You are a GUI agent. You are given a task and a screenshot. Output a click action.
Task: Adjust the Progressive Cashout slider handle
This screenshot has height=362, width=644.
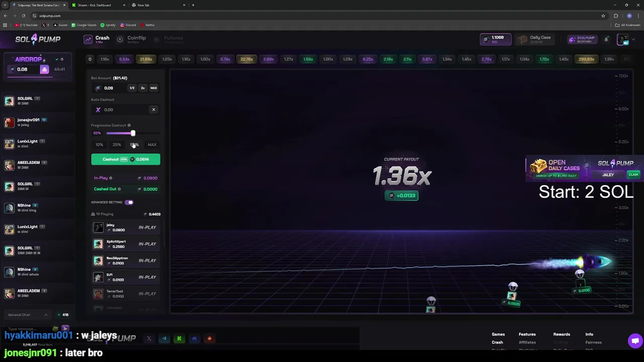tap(133, 133)
